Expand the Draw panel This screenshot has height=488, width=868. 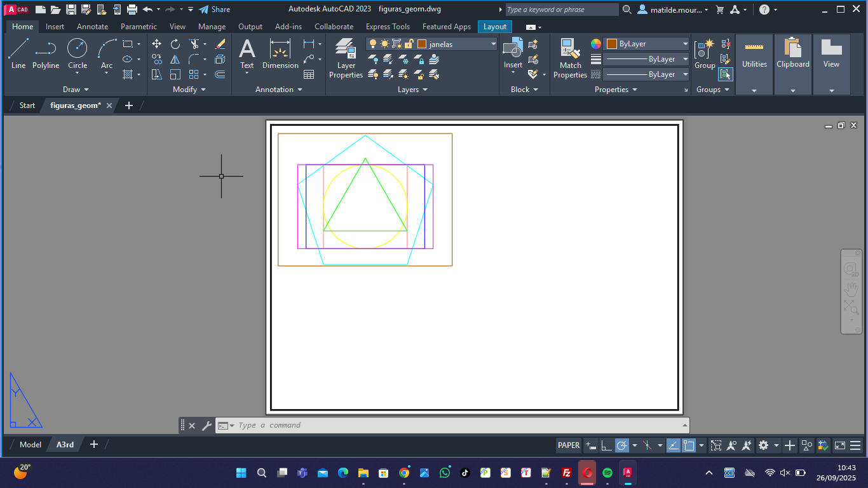[x=76, y=90]
